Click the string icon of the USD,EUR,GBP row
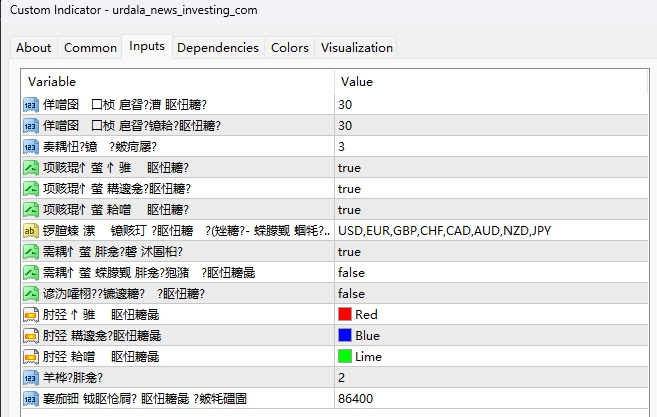The height and width of the screenshot is (417, 657). (31, 231)
